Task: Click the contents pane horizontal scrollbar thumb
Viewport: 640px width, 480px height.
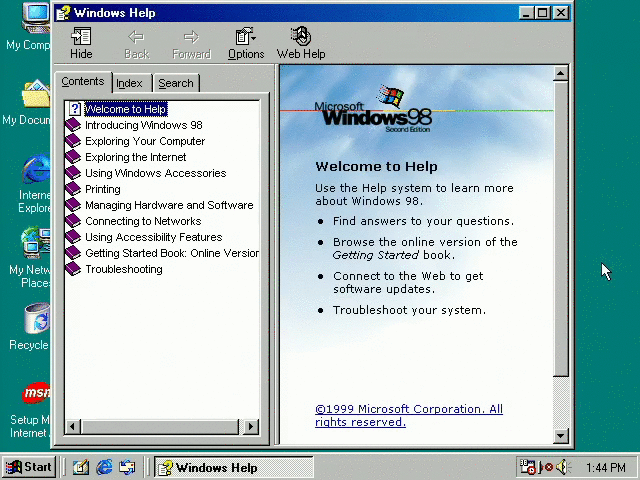Action: (x=160, y=427)
